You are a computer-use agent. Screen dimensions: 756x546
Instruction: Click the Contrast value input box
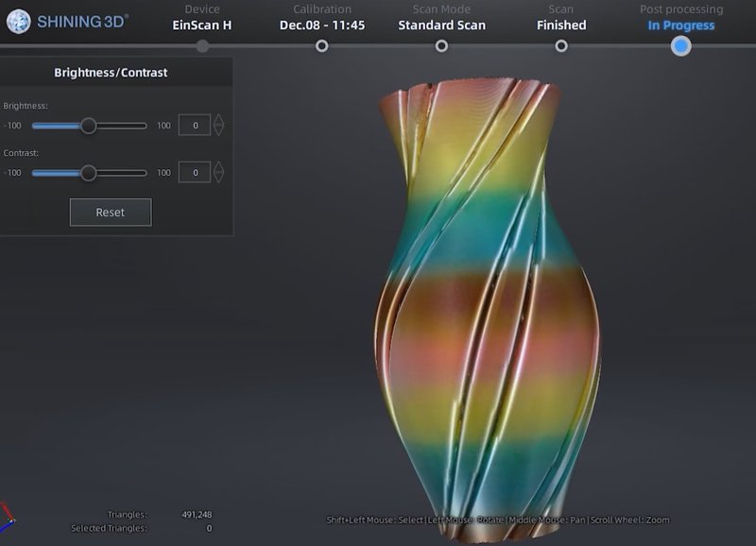point(194,173)
